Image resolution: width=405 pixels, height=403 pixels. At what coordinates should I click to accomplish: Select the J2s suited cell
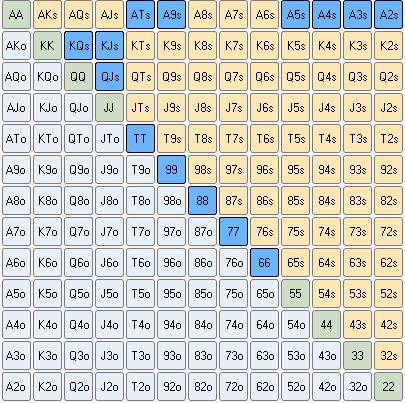point(388,107)
